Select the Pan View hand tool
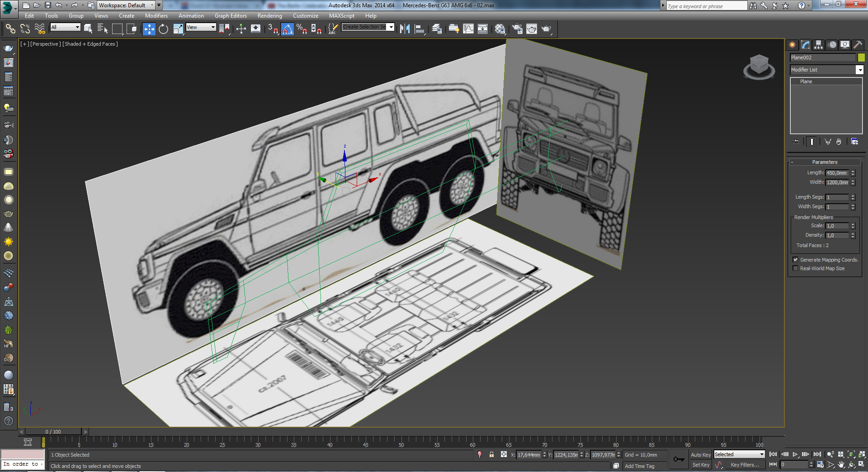868x472 pixels. point(841,465)
